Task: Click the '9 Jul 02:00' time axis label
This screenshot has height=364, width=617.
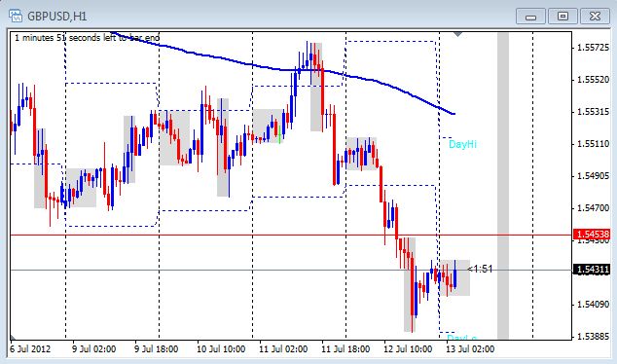Action: tap(94, 349)
